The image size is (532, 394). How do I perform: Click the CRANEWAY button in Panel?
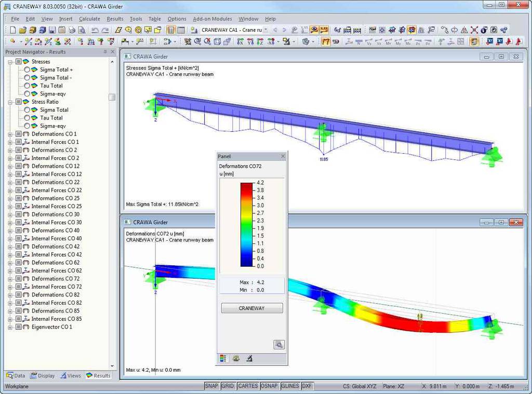(x=252, y=308)
